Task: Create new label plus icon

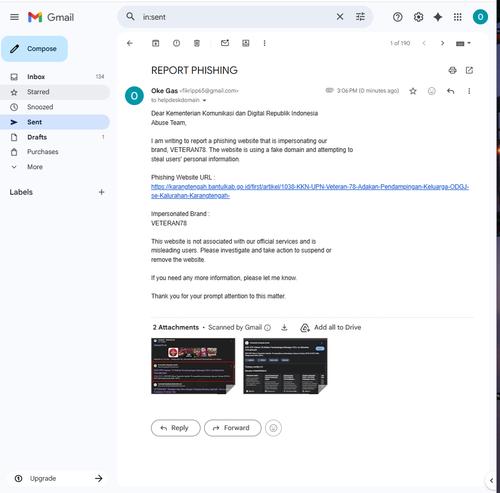Action: [x=102, y=192]
